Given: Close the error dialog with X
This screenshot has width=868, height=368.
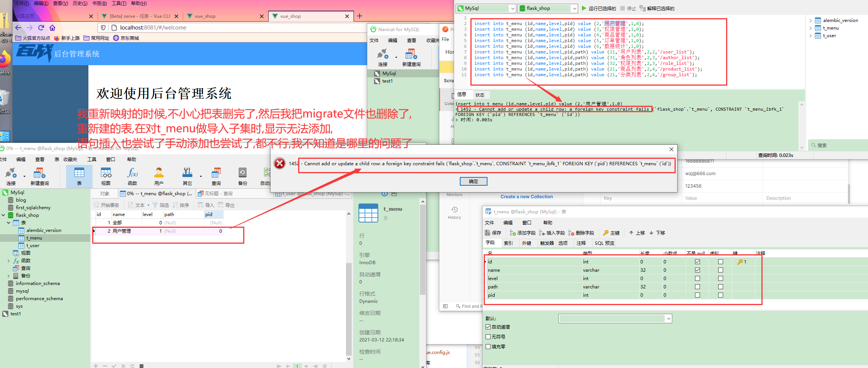Looking at the screenshot, I should [671, 149].
